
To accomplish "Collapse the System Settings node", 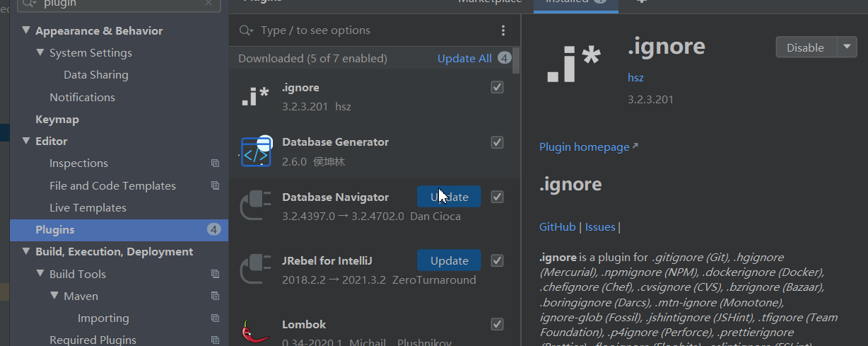I will tap(40, 52).
